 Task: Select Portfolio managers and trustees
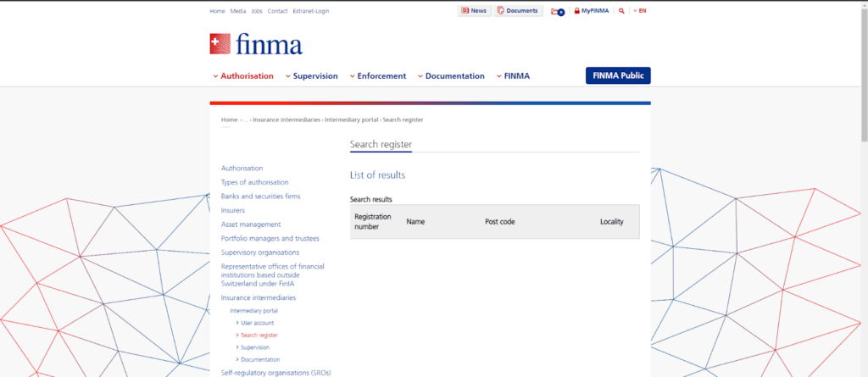coord(270,239)
